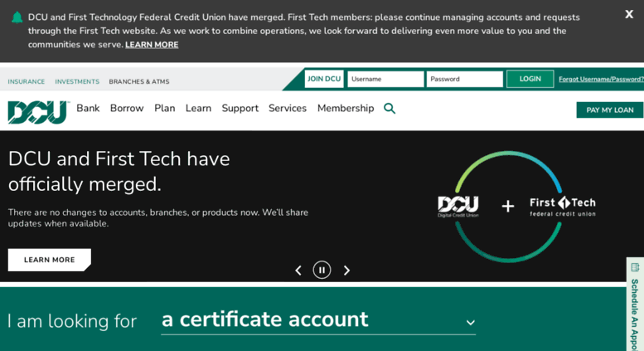The image size is (644, 351).
Task: Click headline 'DCU and First Tech have officially merged.'
Action: pos(119,171)
